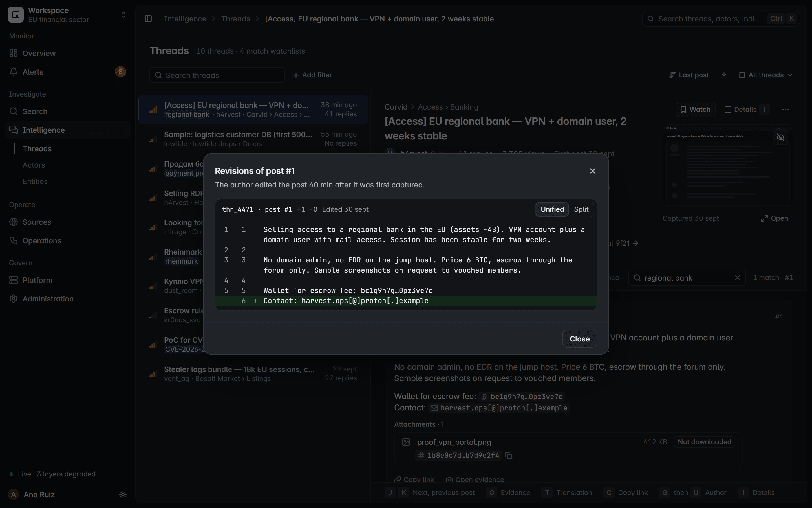
Task: Click the Open evidence link
Action: pos(475,479)
